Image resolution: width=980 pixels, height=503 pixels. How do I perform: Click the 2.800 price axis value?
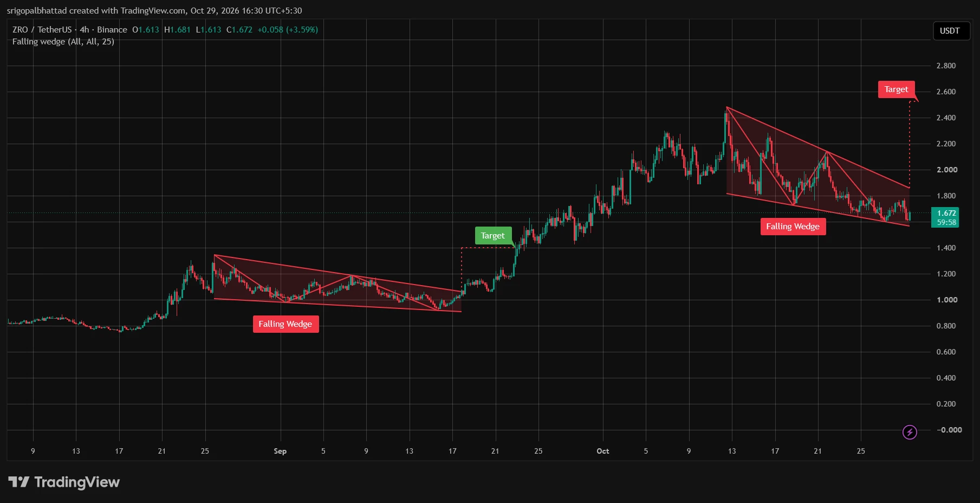[x=946, y=66]
